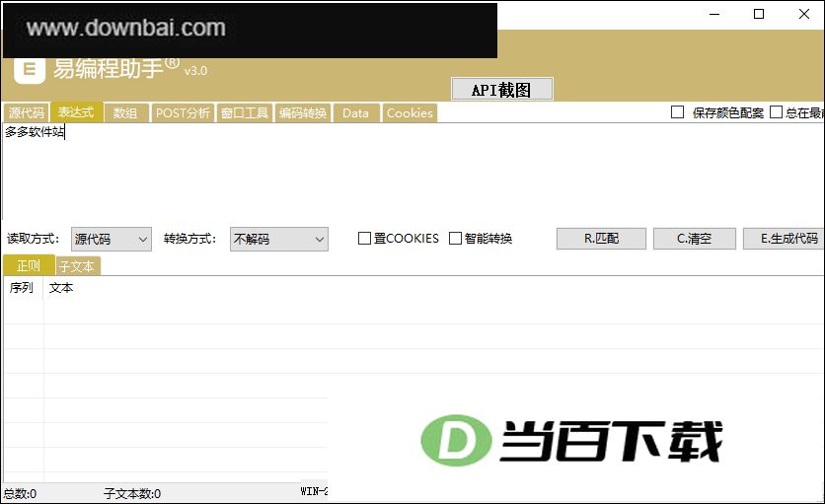Screen dimensions: 825x504
Task: Open the 读取方式 dropdown showing 源代码
Action: point(112,239)
